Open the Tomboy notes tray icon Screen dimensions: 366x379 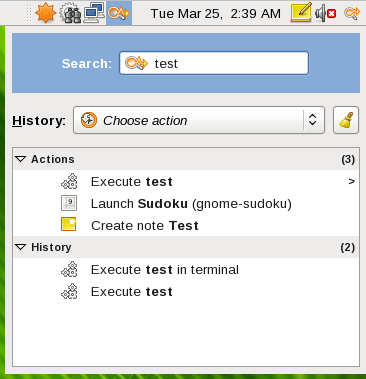tap(301, 13)
